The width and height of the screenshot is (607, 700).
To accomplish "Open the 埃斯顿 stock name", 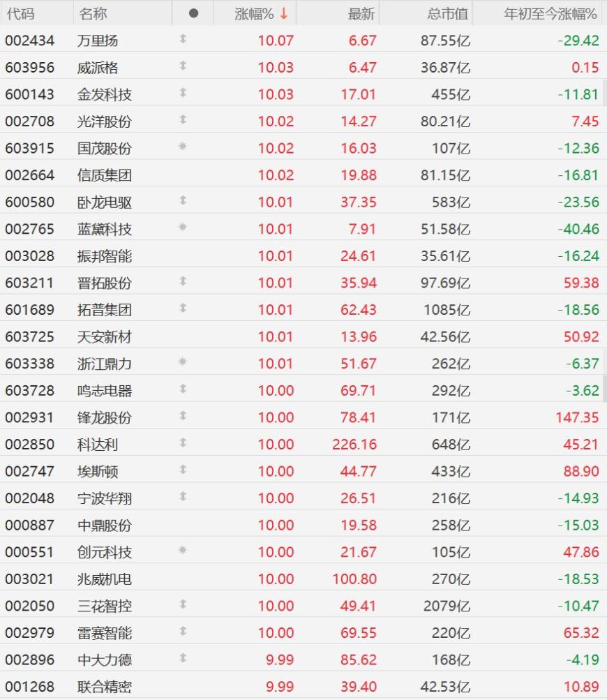I will [x=98, y=471].
